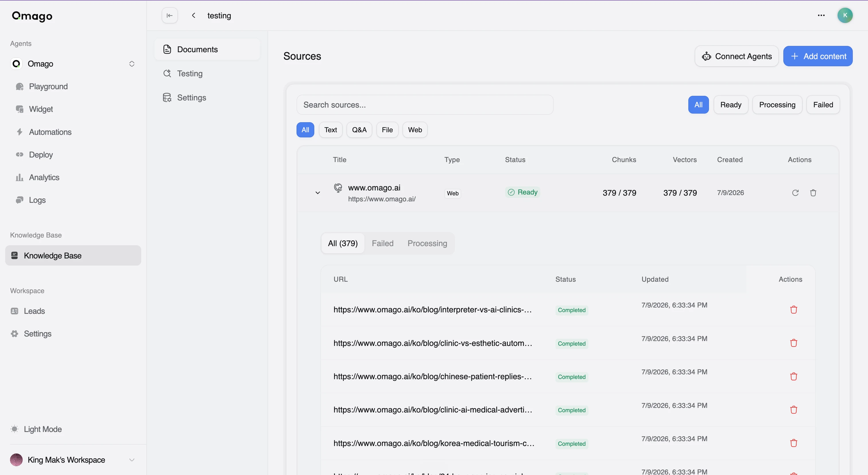Click the 7/9/2026 Created date
Image resolution: width=868 pixels, height=475 pixels.
click(730, 193)
